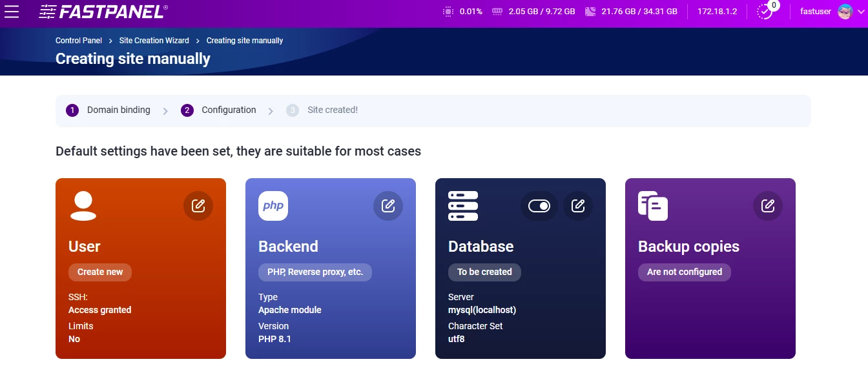Click the Database server stack icon
The height and width of the screenshot is (366, 868).
[x=463, y=206]
